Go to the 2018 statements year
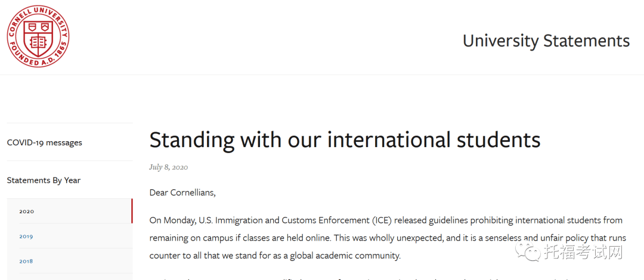The image size is (644, 280). pyautogui.click(x=26, y=261)
